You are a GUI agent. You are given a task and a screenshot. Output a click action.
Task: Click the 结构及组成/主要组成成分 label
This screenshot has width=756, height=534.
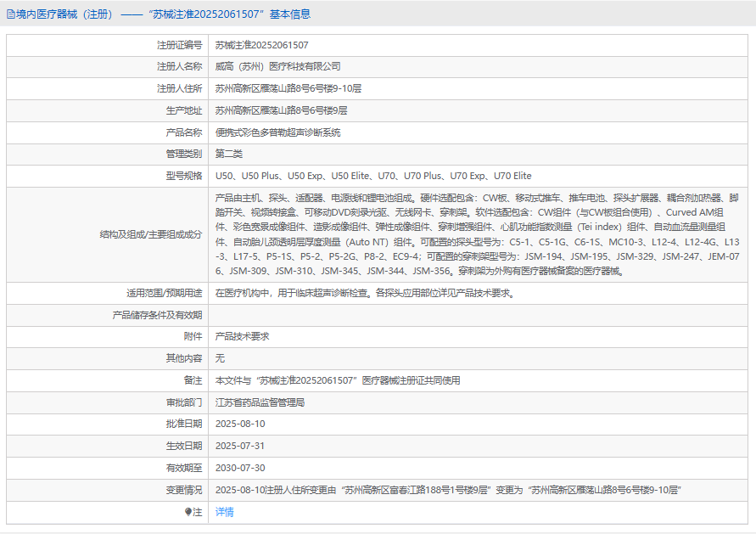[x=151, y=234]
